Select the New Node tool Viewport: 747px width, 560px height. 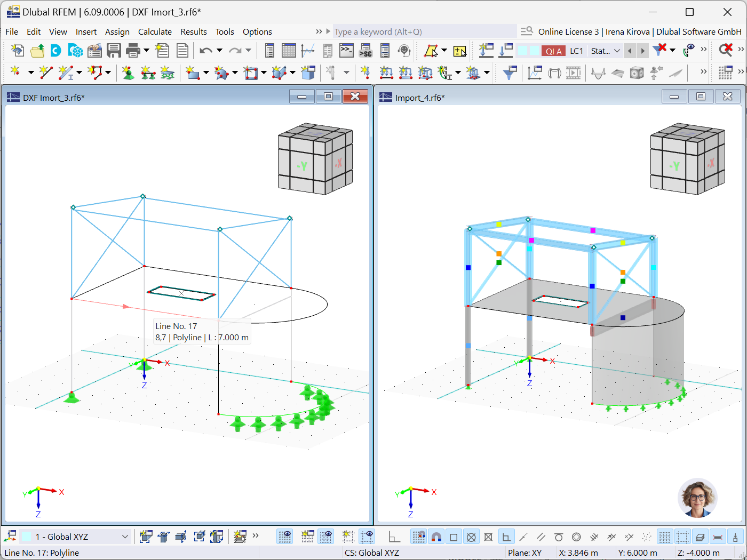coord(14,73)
